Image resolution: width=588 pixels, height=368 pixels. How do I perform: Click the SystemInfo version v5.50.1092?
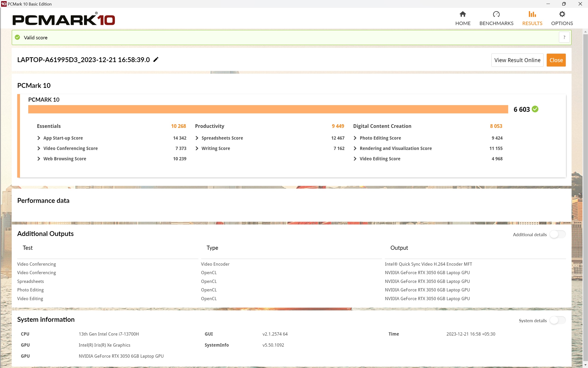(273, 345)
